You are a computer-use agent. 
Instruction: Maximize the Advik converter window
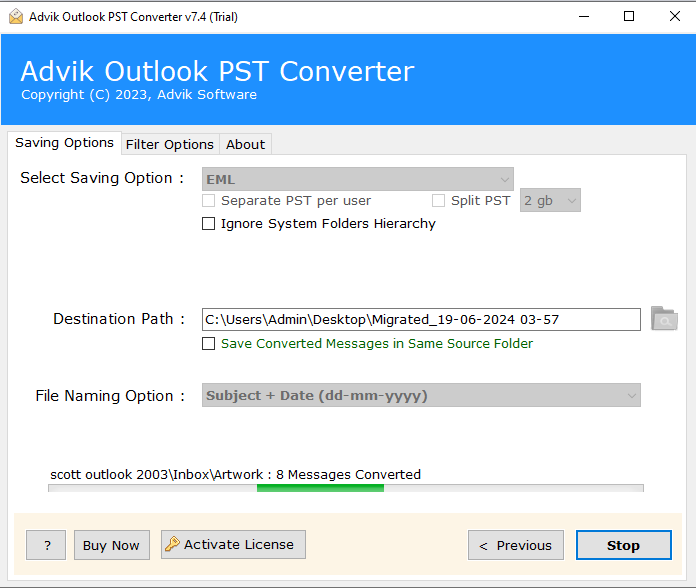629,17
